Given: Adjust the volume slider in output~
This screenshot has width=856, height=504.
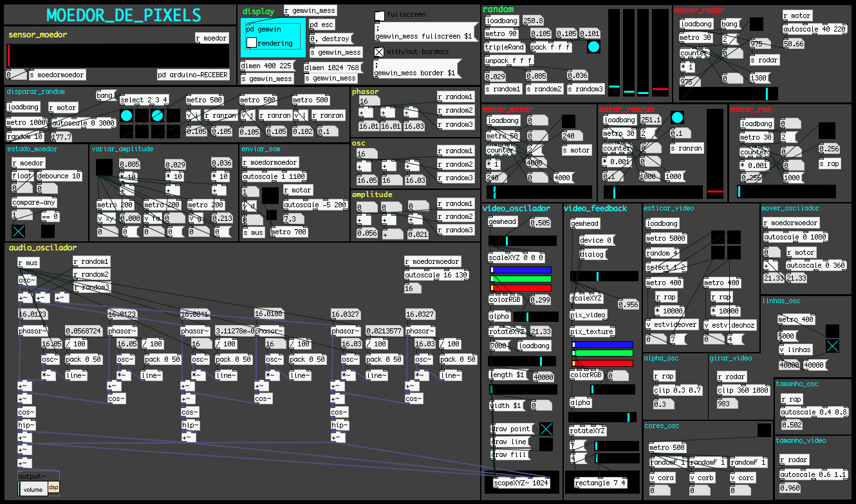Looking at the screenshot, I should coord(33,489).
